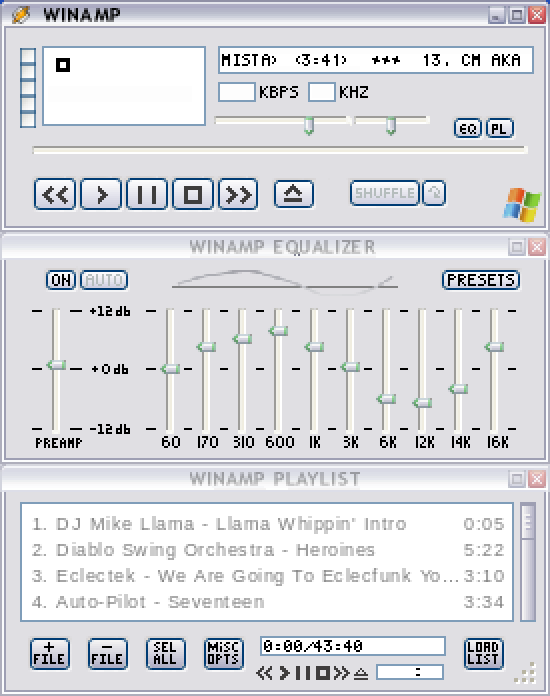Screen dimensions: 550x696
Task: Open the SEL ALL selection menu
Action: pos(165,653)
